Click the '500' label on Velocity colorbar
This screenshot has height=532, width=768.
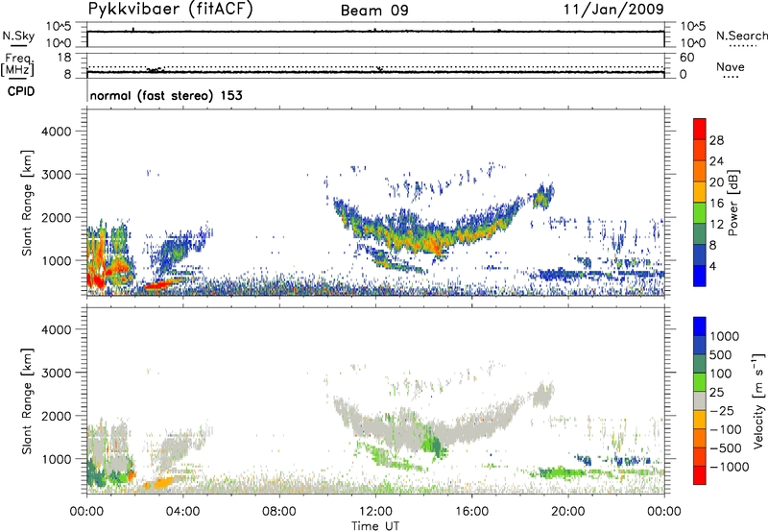pyautogui.click(x=722, y=355)
